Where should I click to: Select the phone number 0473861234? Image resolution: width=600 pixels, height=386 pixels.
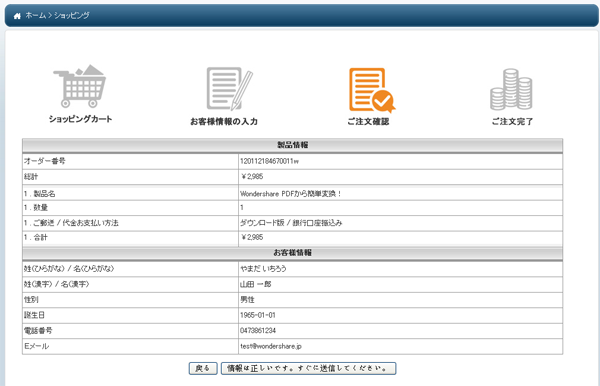coord(258,331)
